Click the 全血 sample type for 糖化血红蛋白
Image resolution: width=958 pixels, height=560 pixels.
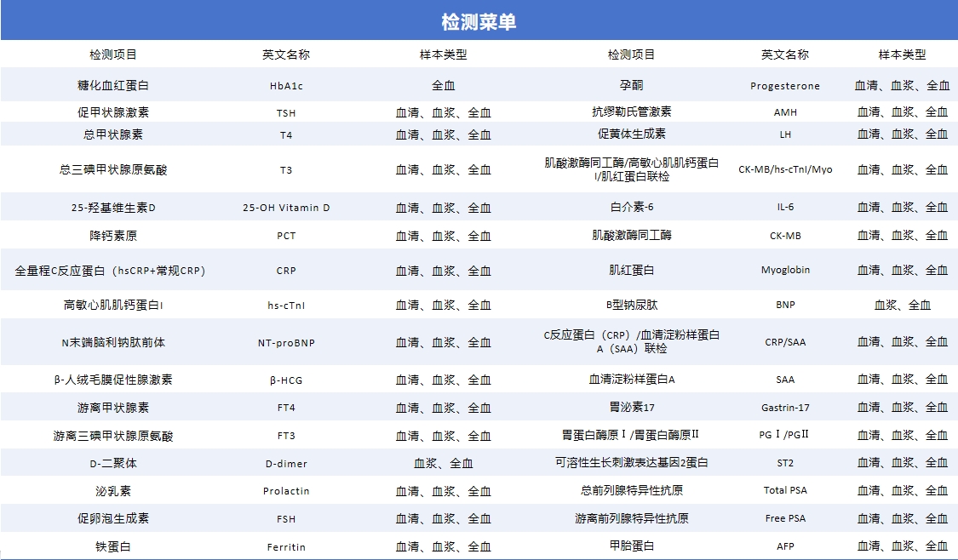[x=443, y=85]
